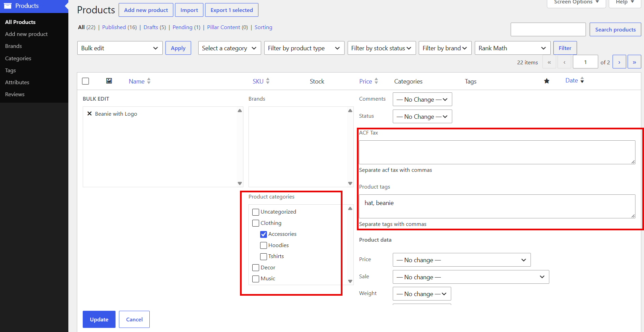Click the Update button
644x332 pixels.
(x=99, y=319)
